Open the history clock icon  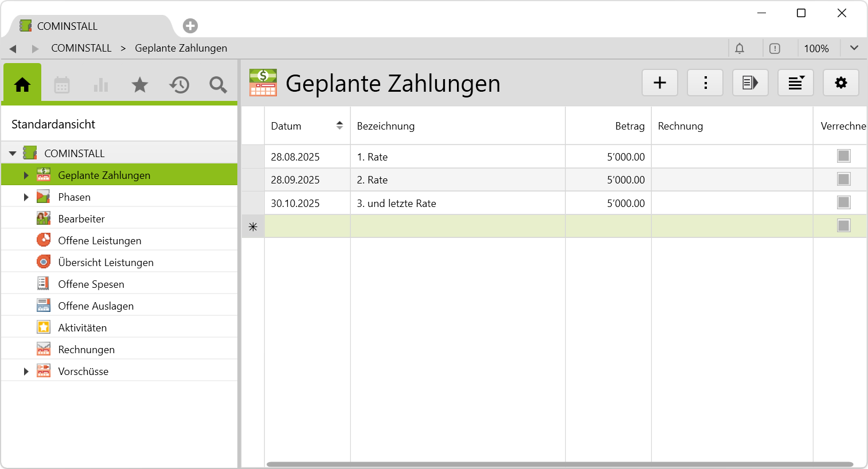(x=179, y=85)
